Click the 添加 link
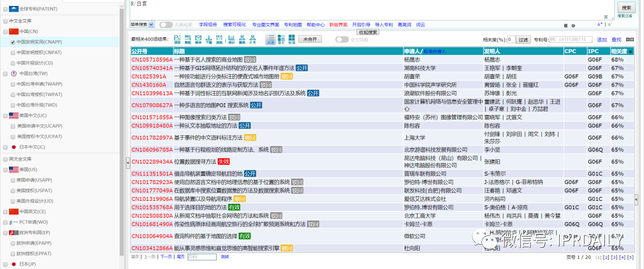 (602, 40)
